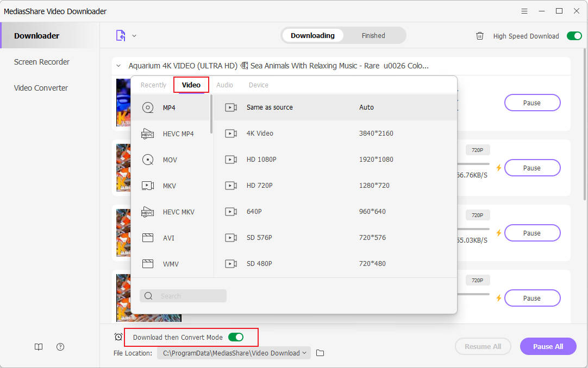Toggle the High Speed Download switch
This screenshot has width=588, height=368.
coord(574,36)
